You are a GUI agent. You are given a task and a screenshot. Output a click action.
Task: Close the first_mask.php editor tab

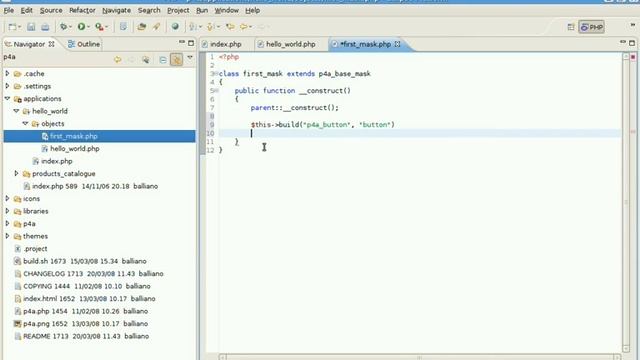click(397, 44)
